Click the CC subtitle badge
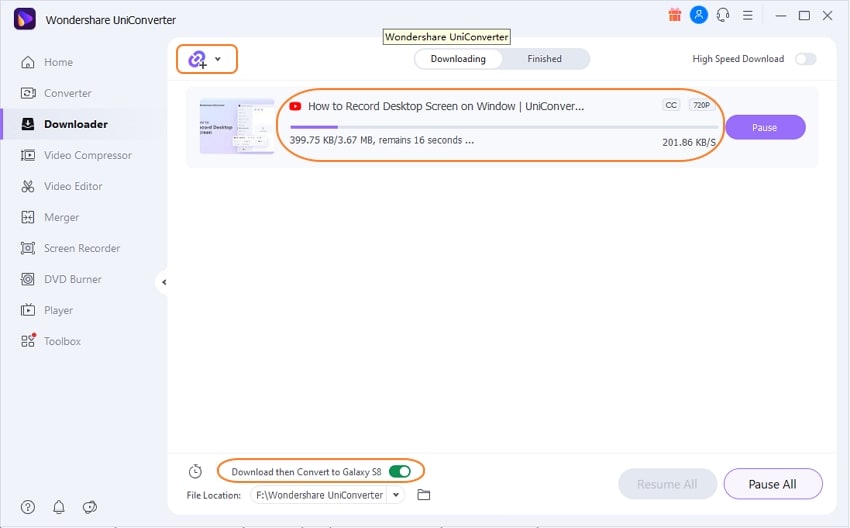The height and width of the screenshot is (528, 850). (671, 105)
